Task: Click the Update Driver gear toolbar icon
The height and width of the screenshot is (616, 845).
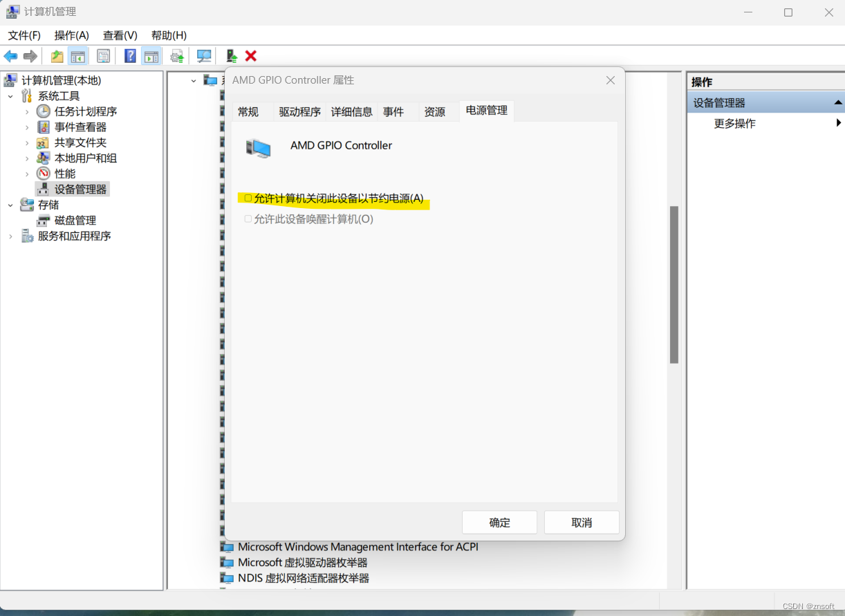Action: coord(177,56)
